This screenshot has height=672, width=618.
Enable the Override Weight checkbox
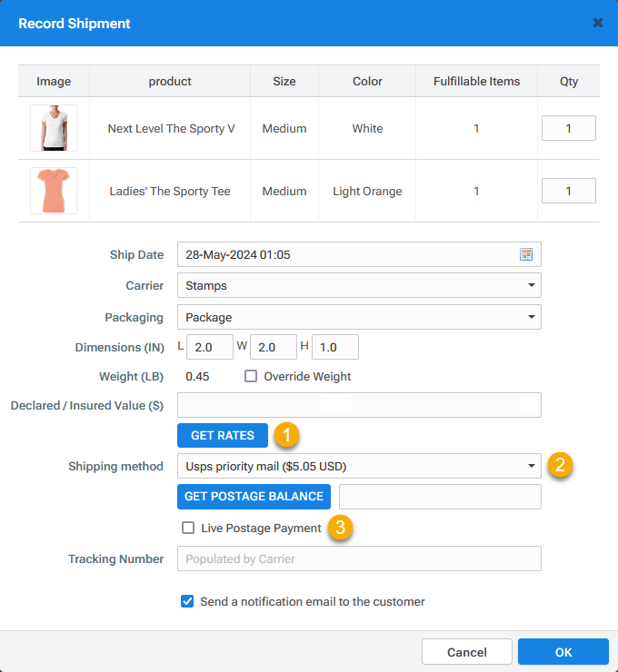[251, 376]
